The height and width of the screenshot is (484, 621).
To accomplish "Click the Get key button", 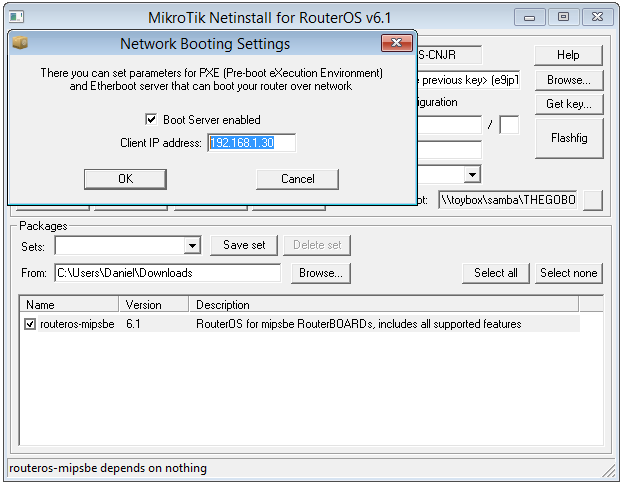I will coord(569,104).
